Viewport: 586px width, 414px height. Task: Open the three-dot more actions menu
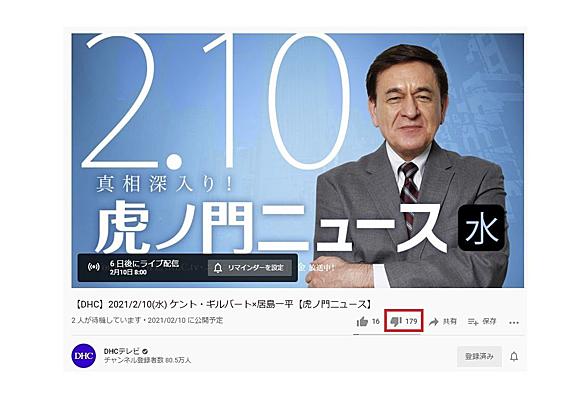(x=514, y=322)
